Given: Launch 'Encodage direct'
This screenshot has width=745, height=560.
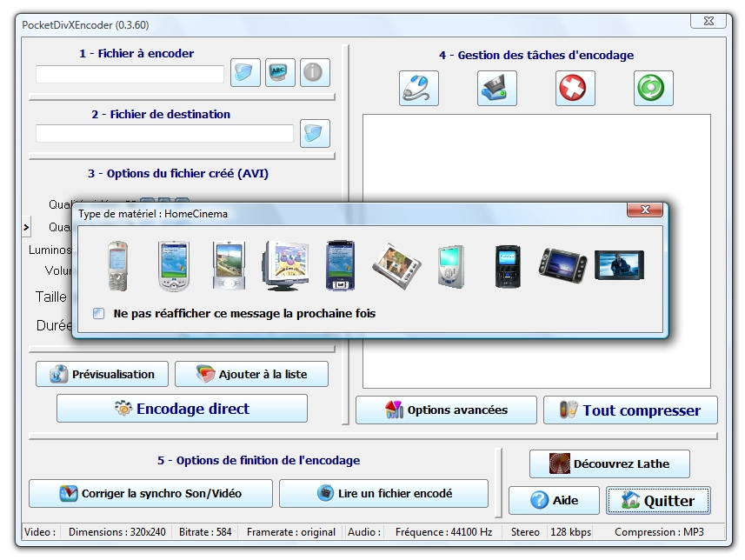Looking at the screenshot, I should pyautogui.click(x=182, y=408).
